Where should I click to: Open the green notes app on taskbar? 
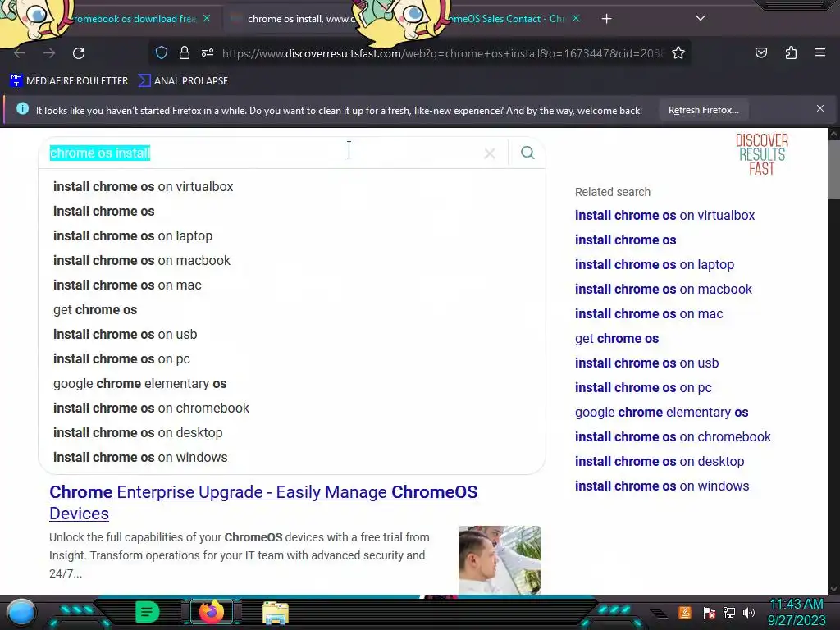[148, 612]
